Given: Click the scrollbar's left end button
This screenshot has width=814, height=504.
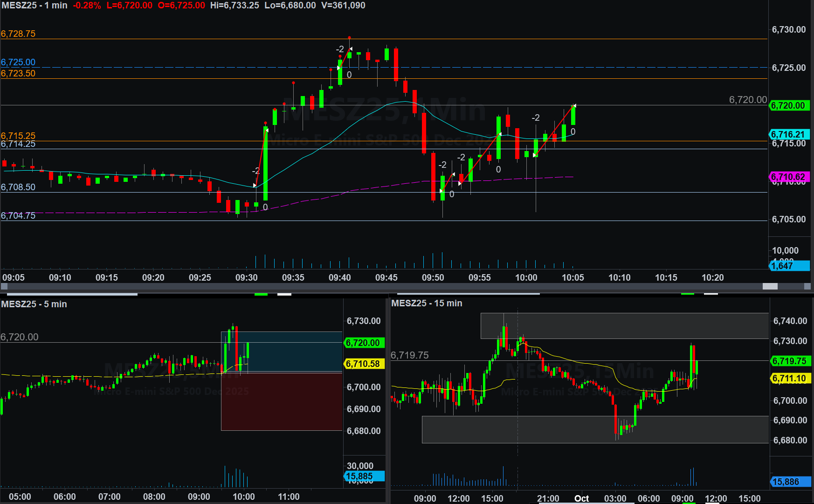Looking at the screenshot, I should tap(4, 286).
